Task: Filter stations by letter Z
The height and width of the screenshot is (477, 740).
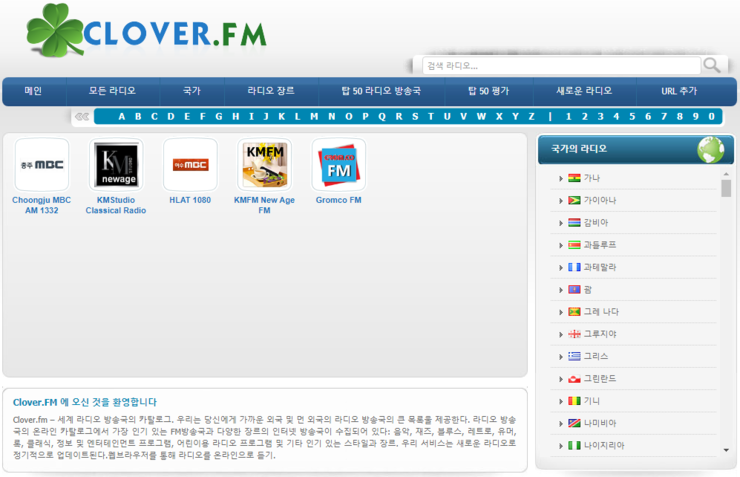Action: 531,117
